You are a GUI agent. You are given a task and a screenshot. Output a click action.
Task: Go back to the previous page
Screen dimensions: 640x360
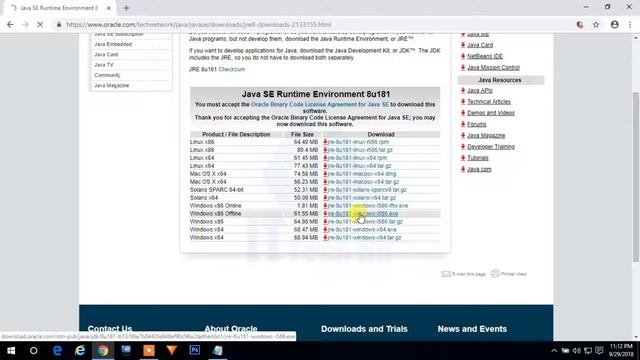point(11,24)
